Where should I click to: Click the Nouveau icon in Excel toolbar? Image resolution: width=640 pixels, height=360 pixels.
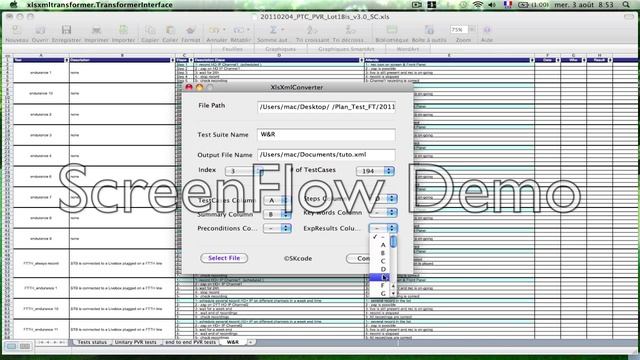pyautogui.click(x=16, y=30)
